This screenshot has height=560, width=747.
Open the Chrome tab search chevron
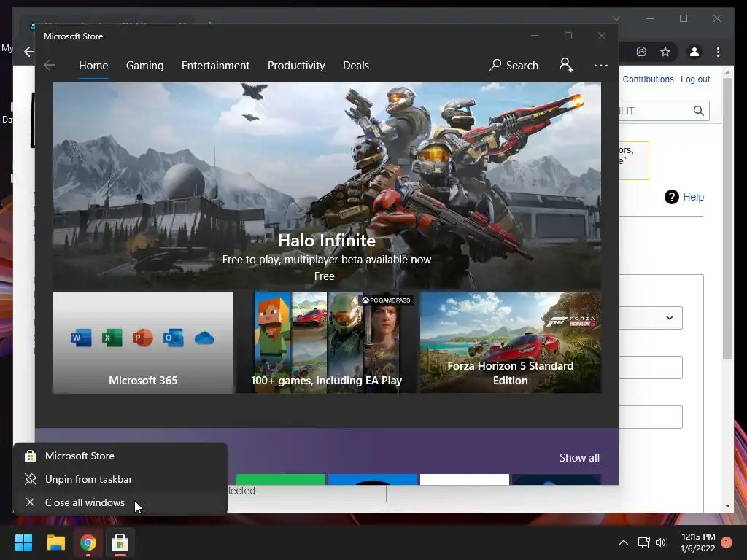coord(616,18)
